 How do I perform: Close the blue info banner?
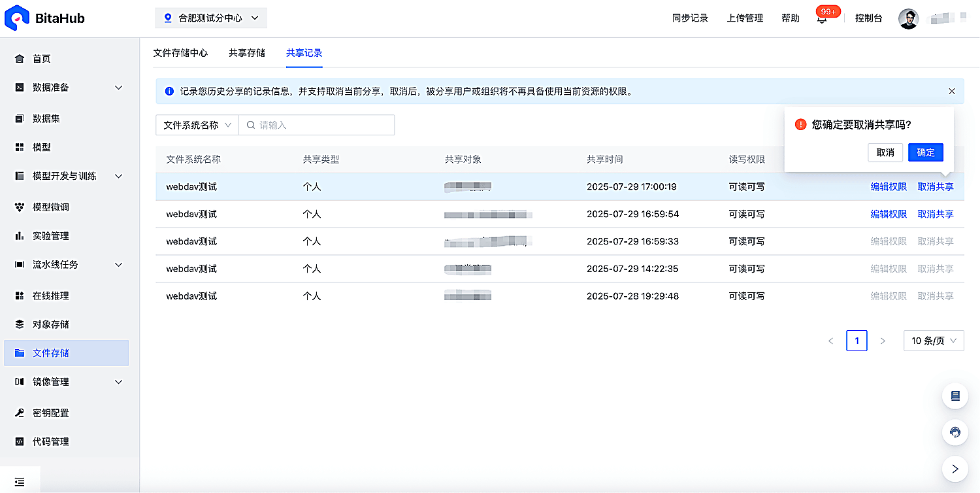[952, 92]
